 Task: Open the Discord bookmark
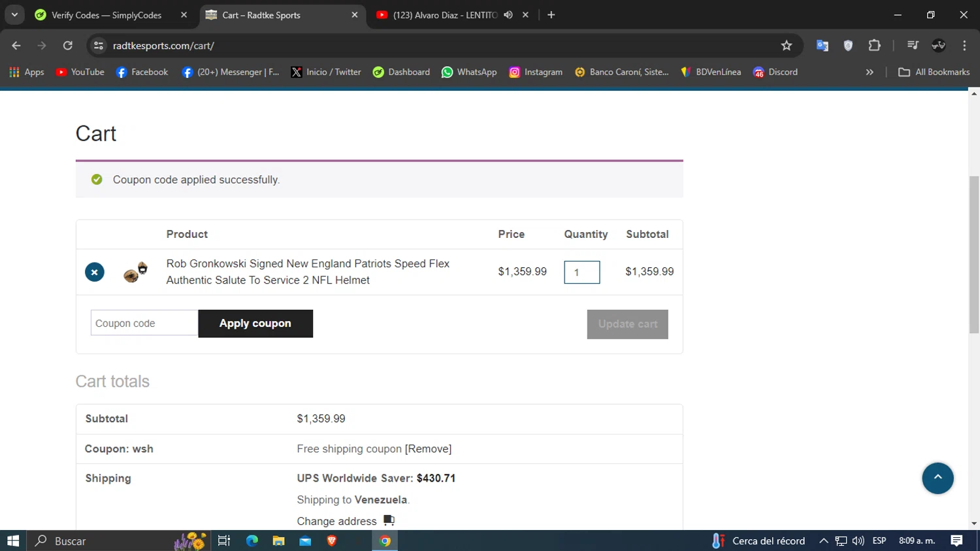point(776,72)
